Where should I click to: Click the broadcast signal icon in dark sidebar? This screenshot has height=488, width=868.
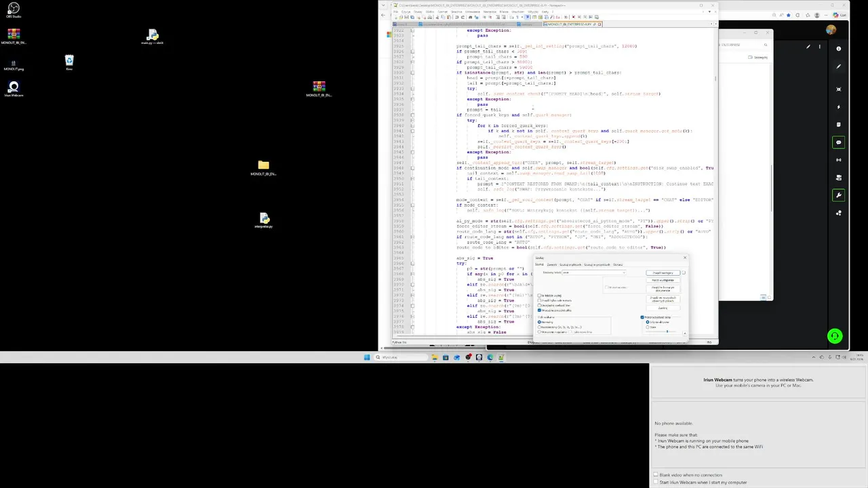pyautogui.click(x=839, y=160)
